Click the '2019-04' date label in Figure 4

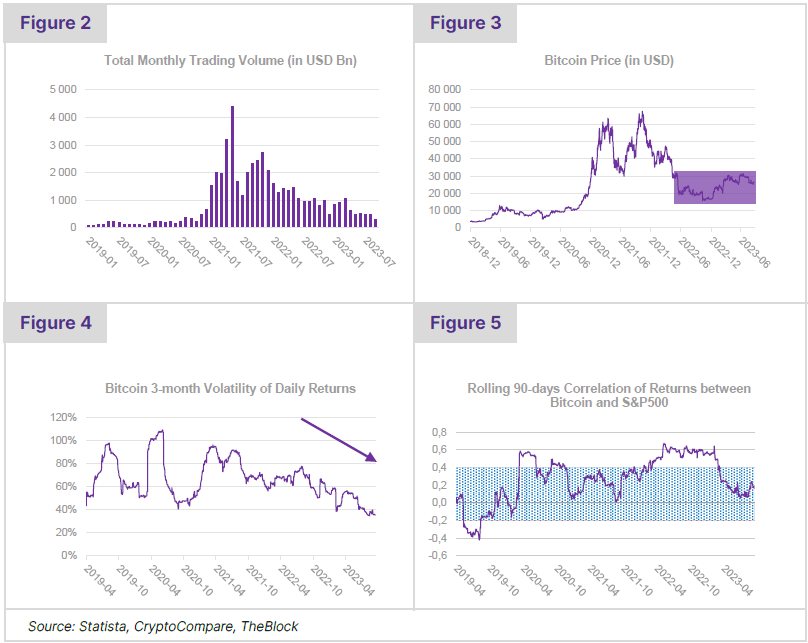tap(99, 581)
